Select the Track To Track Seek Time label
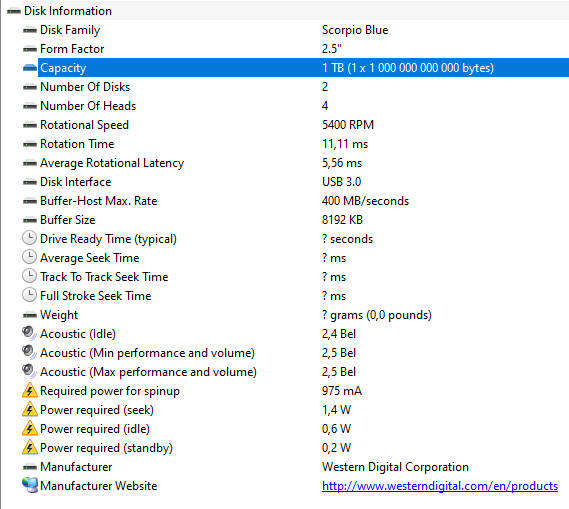This screenshot has height=509, width=569. 104,277
